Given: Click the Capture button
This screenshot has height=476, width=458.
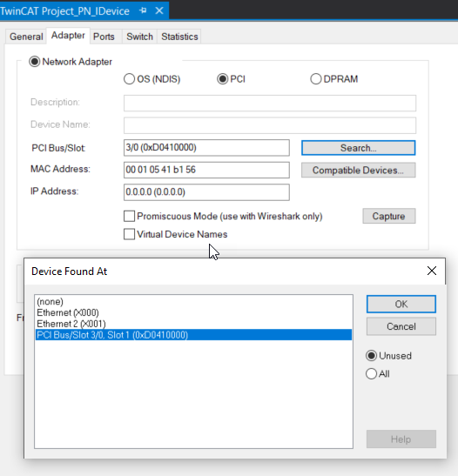Looking at the screenshot, I should 388,216.
